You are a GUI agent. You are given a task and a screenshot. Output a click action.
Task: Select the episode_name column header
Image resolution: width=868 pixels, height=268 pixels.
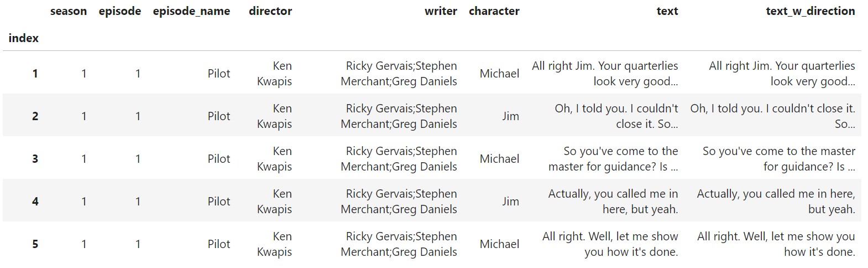click(191, 11)
